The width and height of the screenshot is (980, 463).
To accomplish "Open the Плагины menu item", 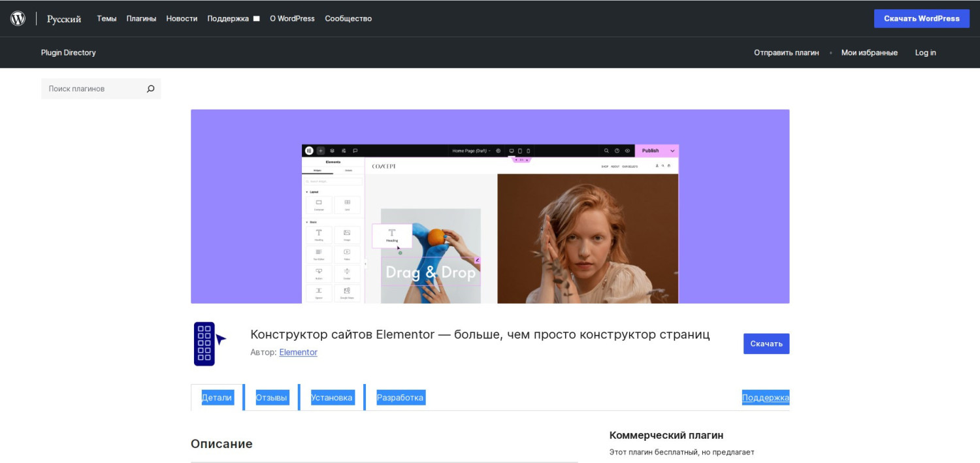I will tap(141, 18).
